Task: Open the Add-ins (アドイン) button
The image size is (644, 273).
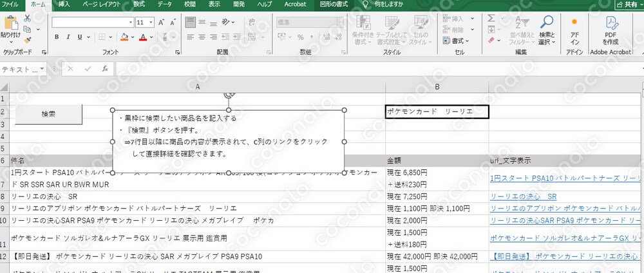Action: 574,30
